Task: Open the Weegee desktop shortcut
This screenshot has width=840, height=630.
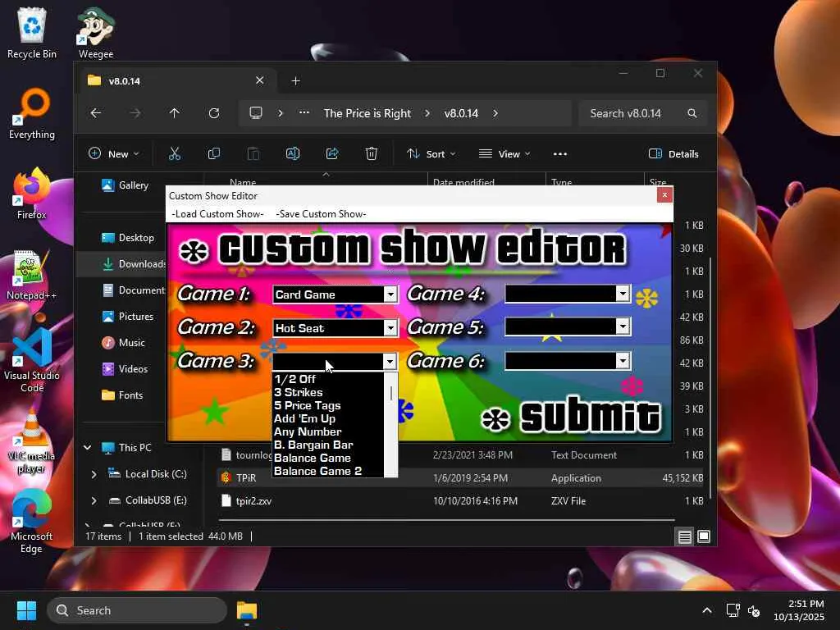Action: tap(96, 33)
